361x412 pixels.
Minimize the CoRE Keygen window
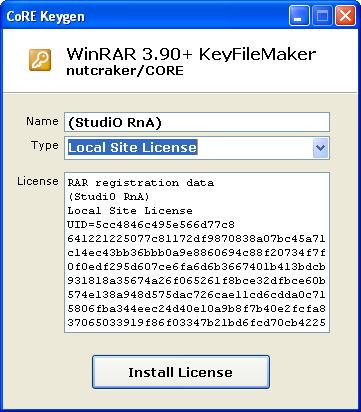point(299,16)
